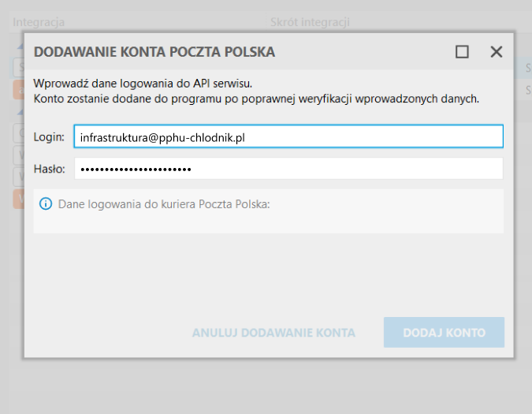Click the info icon beside Dane logowania
This screenshot has height=414, width=532.
coord(46,204)
